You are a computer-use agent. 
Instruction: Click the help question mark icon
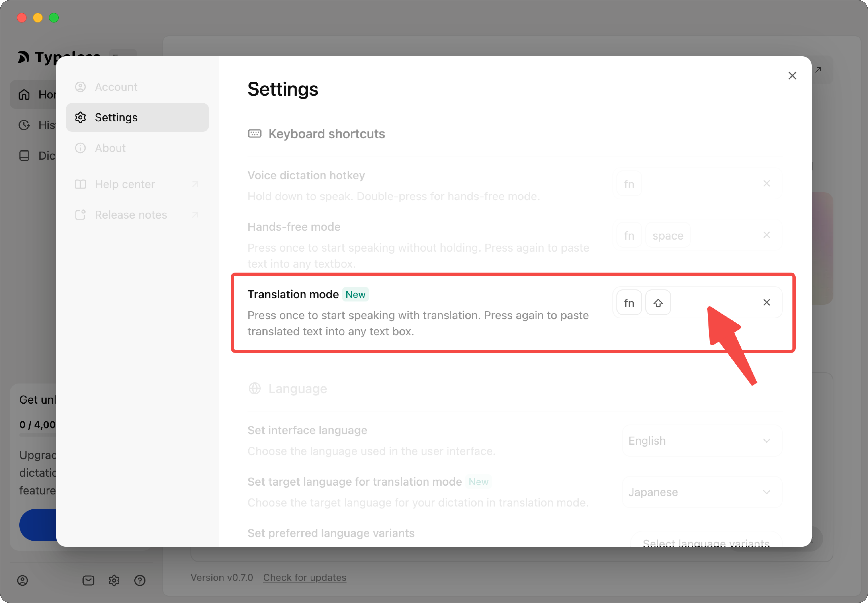(x=140, y=580)
